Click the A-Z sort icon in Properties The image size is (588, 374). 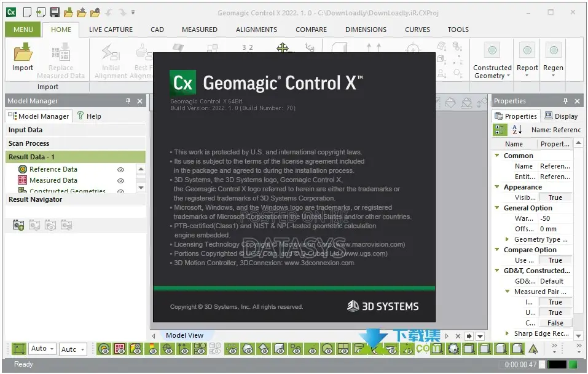517,130
